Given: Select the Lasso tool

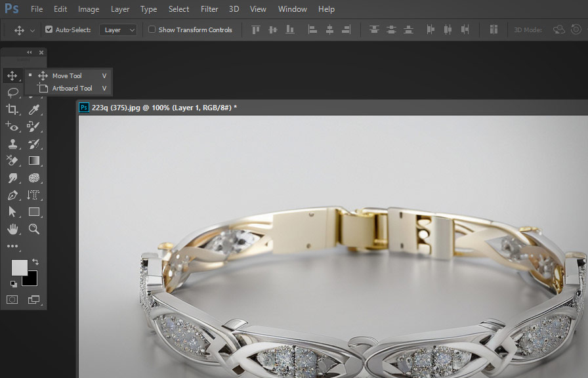Looking at the screenshot, I should click(12, 93).
